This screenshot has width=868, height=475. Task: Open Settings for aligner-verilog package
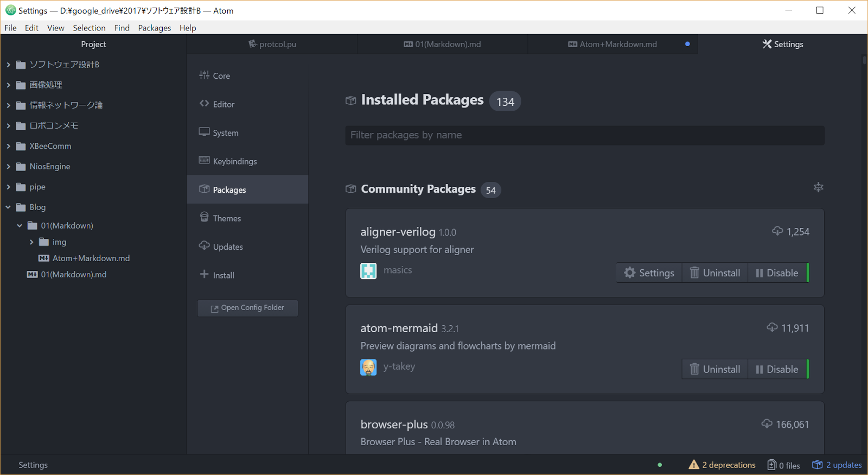click(x=649, y=273)
